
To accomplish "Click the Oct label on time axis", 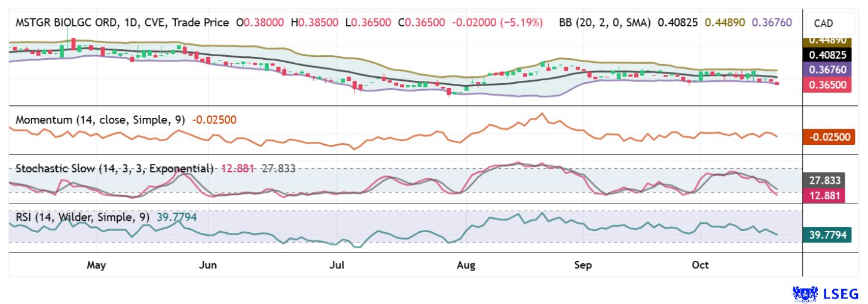I will point(700,265).
